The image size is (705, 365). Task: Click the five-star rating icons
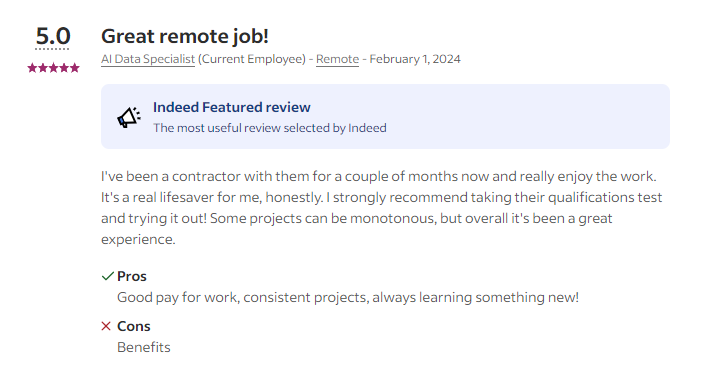click(54, 68)
